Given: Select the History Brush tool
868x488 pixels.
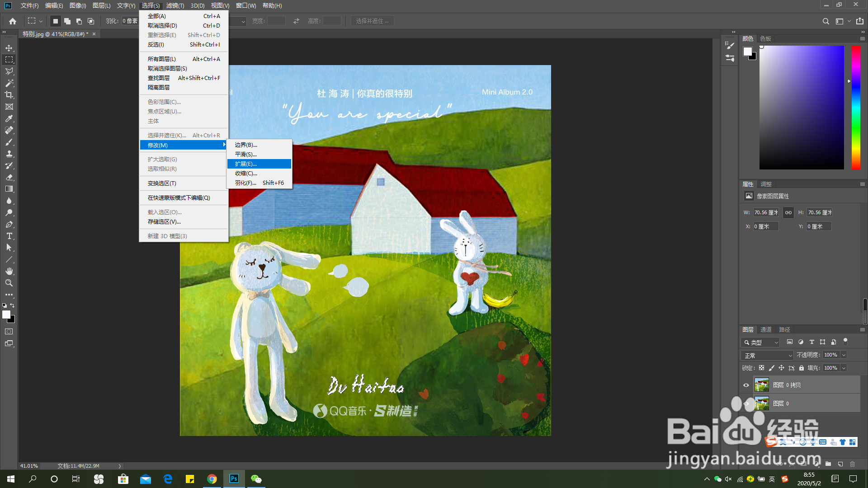Looking at the screenshot, I should [9, 165].
